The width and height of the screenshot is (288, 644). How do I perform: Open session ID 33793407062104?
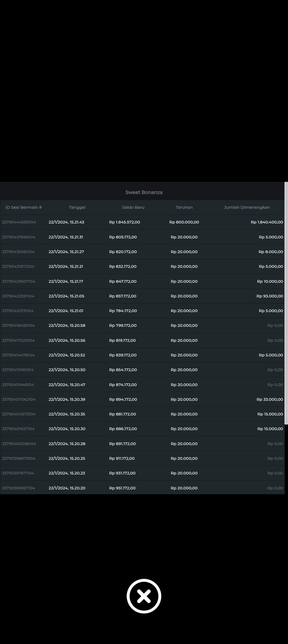[x=19, y=399]
